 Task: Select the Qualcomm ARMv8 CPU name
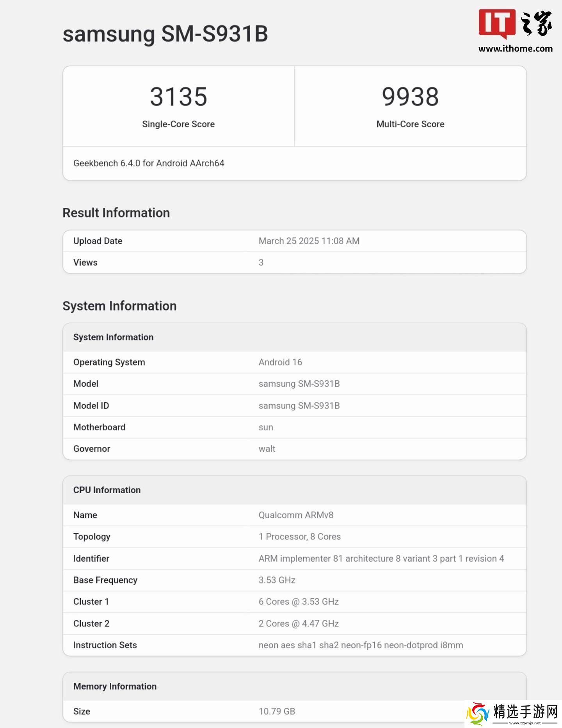[296, 515]
